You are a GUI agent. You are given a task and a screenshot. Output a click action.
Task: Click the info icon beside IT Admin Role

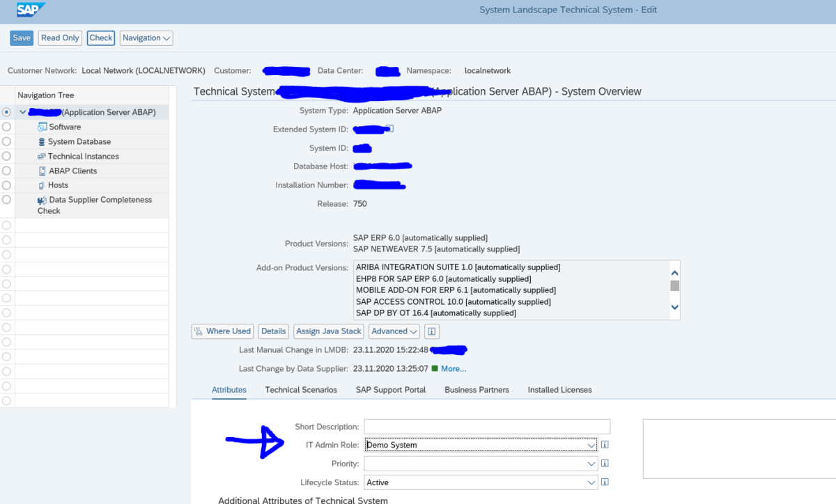[604, 444]
